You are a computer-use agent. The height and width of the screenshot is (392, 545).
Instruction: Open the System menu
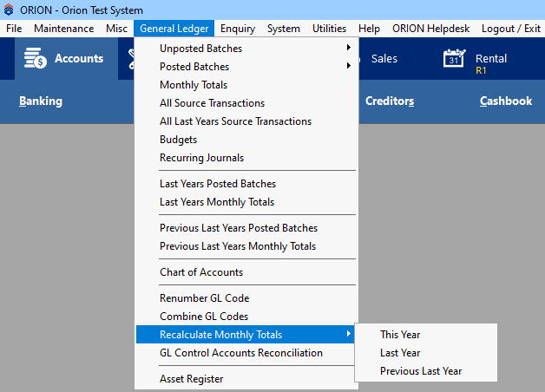tap(284, 29)
